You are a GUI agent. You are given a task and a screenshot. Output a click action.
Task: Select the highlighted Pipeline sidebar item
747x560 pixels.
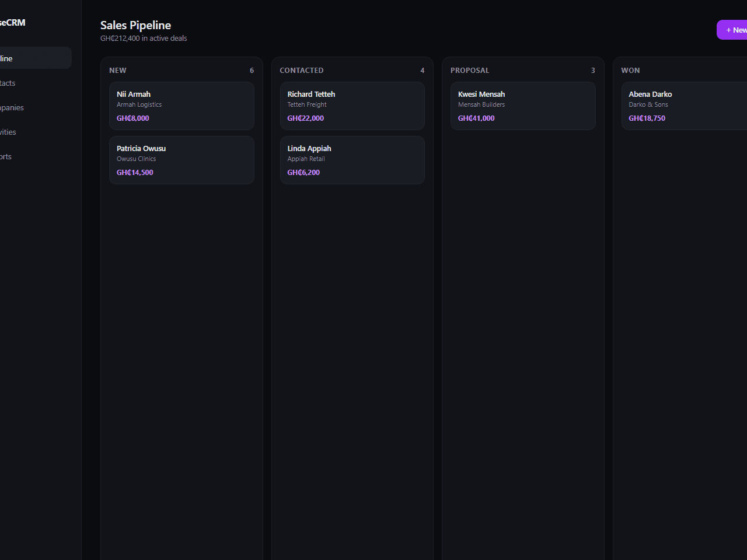(36, 58)
